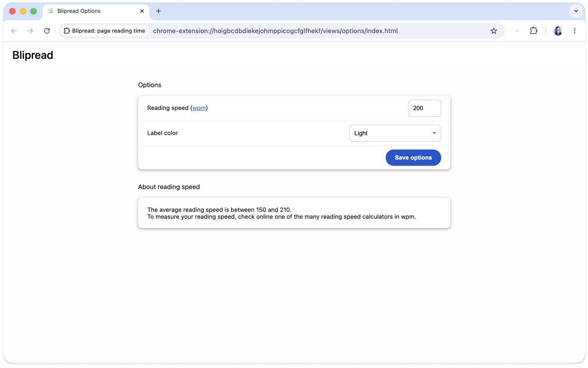This screenshot has width=588, height=368.
Task: Click the "Label color" label text
Action: [163, 133]
